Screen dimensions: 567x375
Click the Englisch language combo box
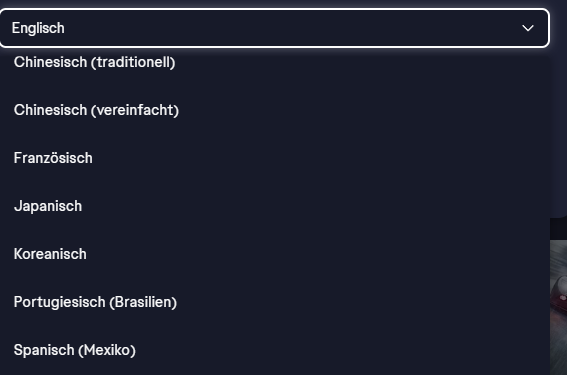click(274, 28)
